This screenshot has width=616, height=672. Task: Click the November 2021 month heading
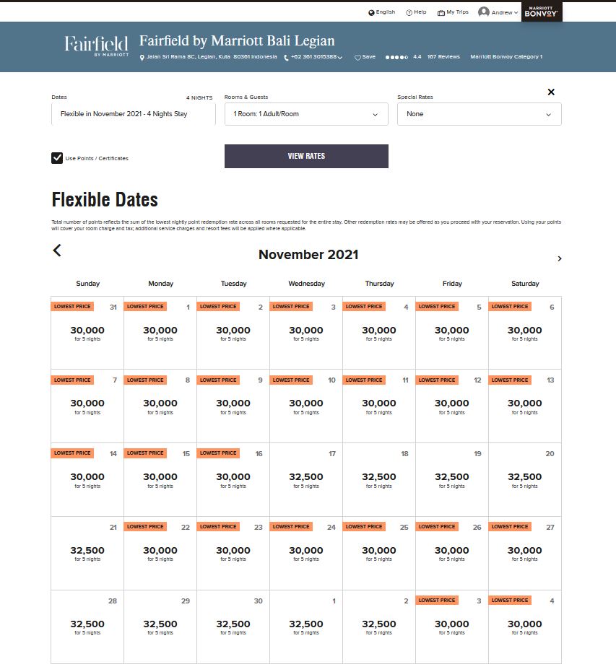[308, 255]
